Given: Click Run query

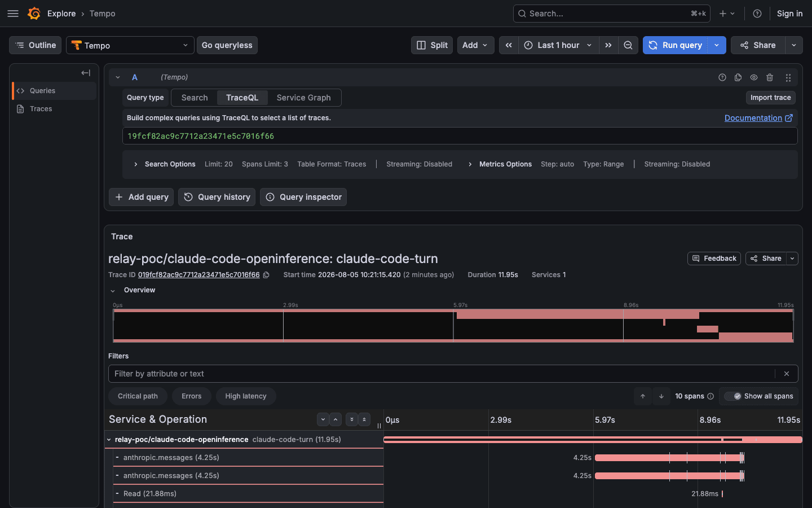Looking at the screenshot, I should point(676,45).
